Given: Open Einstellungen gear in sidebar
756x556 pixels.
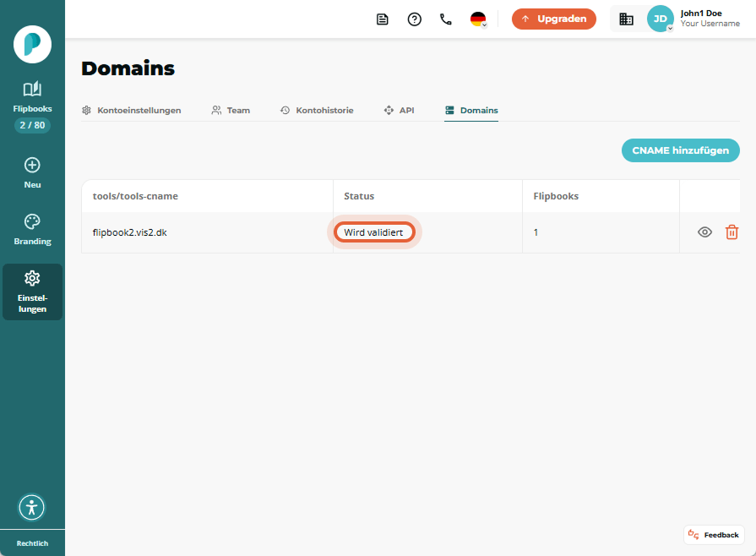Looking at the screenshot, I should [x=32, y=292].
